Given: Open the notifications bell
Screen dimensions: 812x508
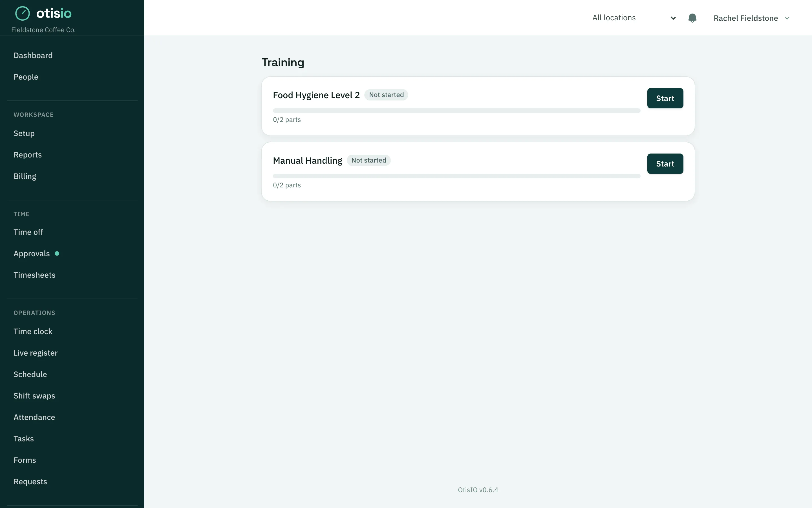Looking at the screenshot, I should [692, 18].
